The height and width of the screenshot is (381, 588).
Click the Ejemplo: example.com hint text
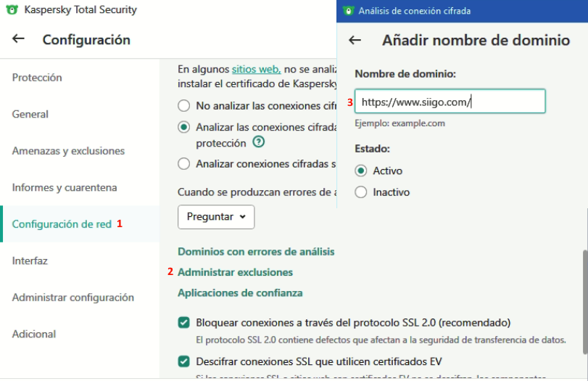pos(399,123)
